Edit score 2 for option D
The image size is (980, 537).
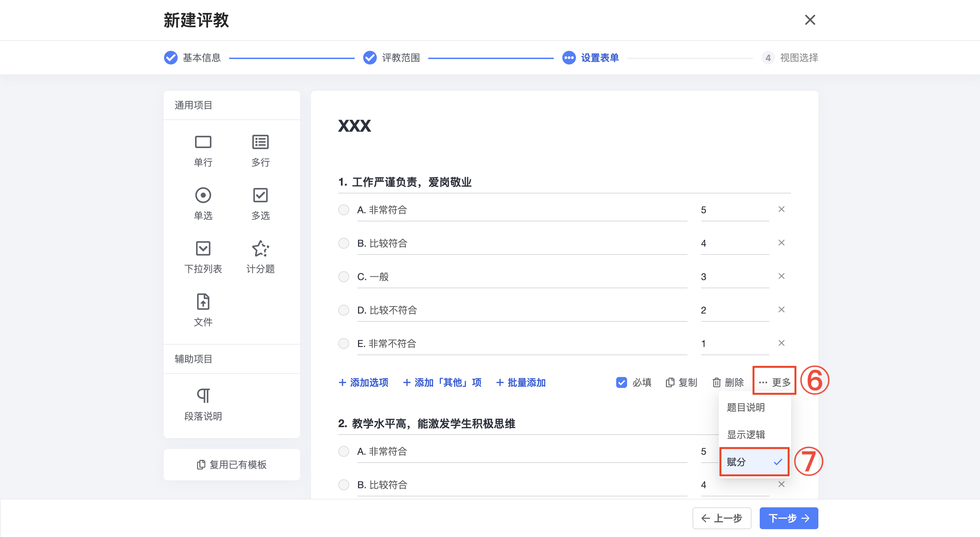tap(734, 310)
